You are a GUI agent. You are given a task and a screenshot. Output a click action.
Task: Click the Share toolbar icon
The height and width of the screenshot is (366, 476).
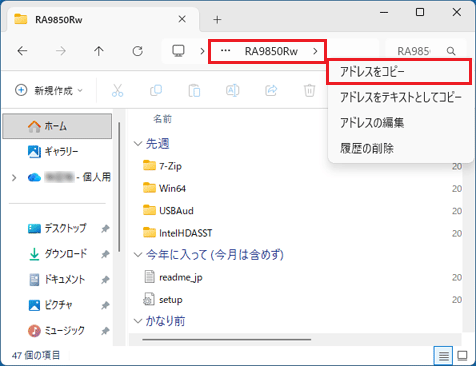coord(271,90)
